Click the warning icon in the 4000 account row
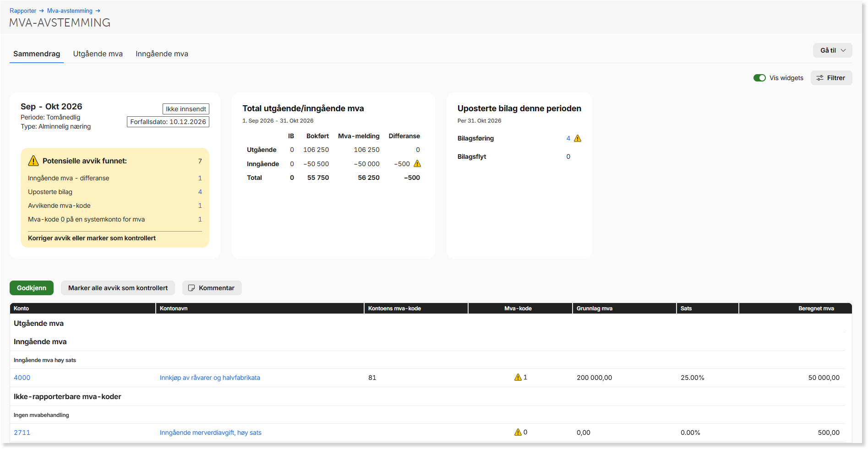Viewport: 868px width, 449px height. [518, 377]
